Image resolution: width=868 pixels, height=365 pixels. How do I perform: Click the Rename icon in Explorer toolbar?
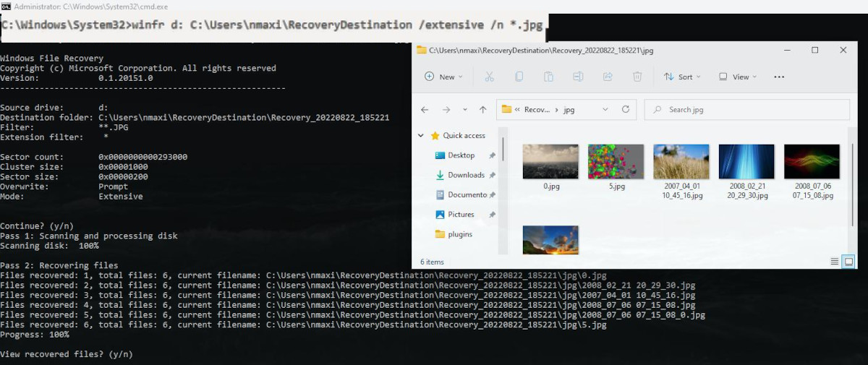578,77
